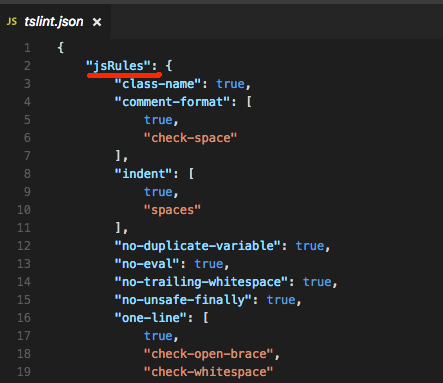Click line number 1 in the gutter
The width and height of the screenshot is (443, 383).
click(27, 48)
